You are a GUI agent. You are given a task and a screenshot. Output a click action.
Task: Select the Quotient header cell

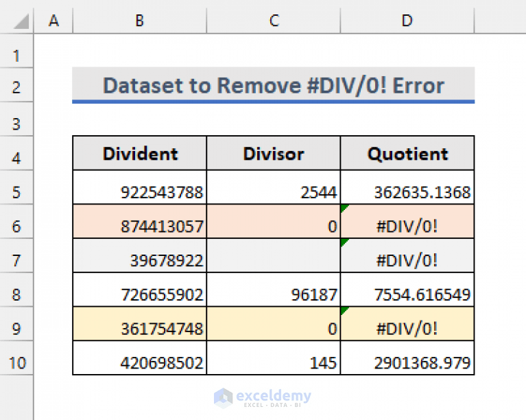click(x=407, y=154)
